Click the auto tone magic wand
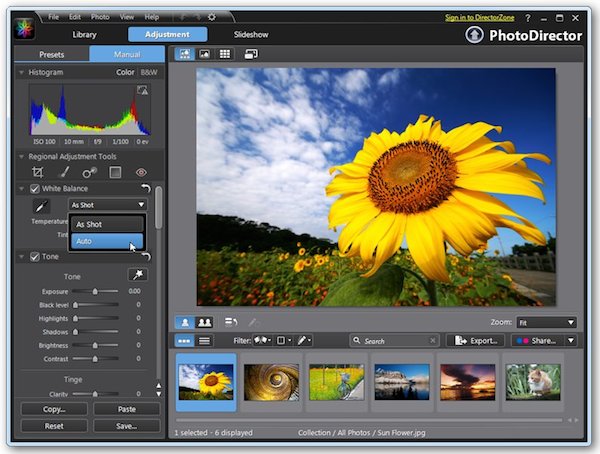The width and height of the screenshot is (600, 454). [136, 275]
